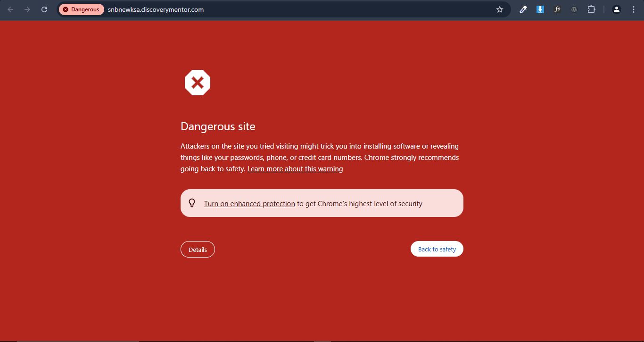This screenshot has height=342, width=644.
Task: Click the lightbulb tip icon
Action: coord(192,203)
